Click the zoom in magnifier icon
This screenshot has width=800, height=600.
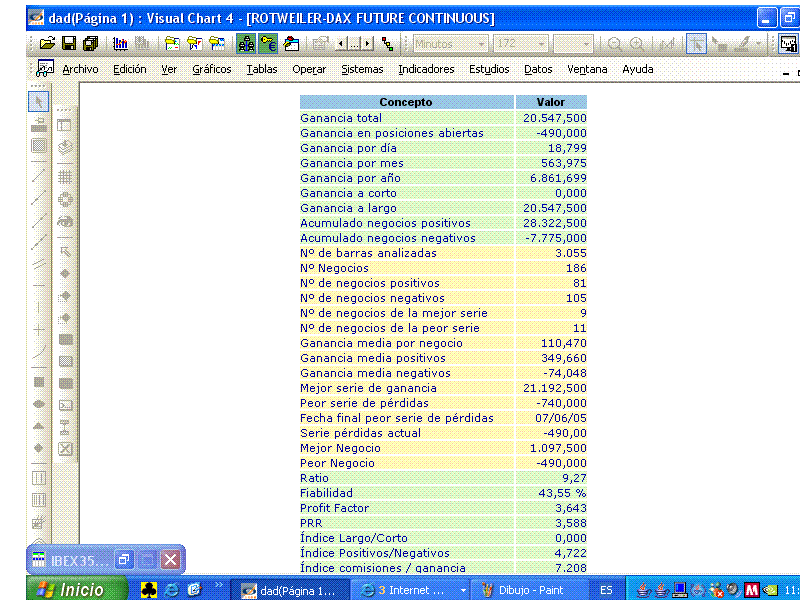(x=637, y=44)
